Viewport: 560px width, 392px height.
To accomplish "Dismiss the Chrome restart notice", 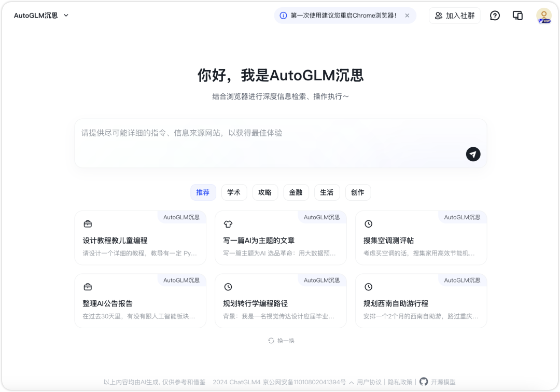I will [407, 16].
